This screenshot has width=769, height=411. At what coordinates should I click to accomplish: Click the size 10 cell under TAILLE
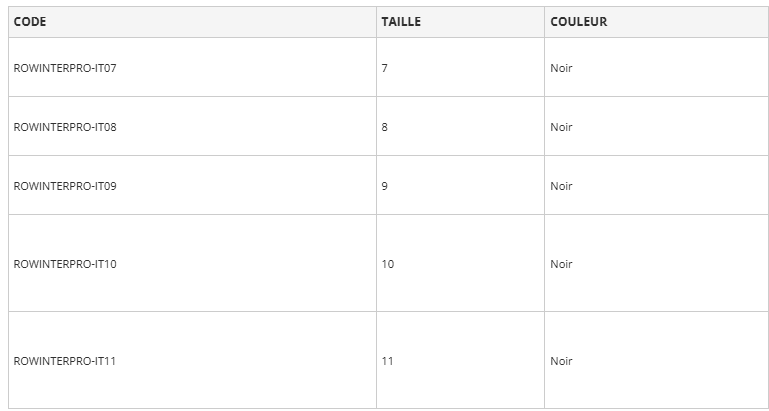tap(388, 264)
